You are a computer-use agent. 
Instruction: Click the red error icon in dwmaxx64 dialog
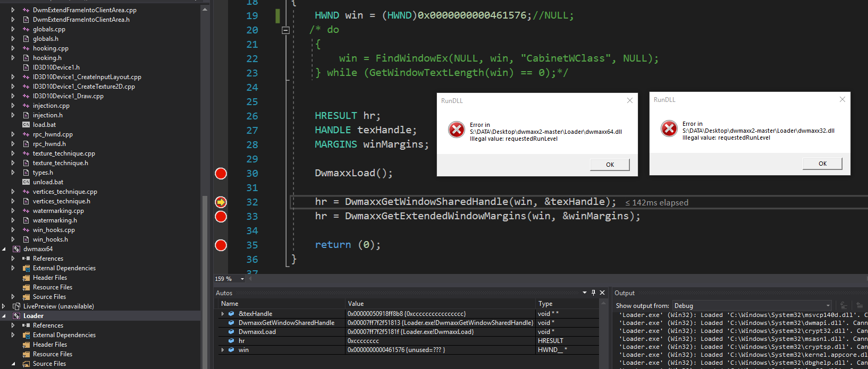(457, 130)
